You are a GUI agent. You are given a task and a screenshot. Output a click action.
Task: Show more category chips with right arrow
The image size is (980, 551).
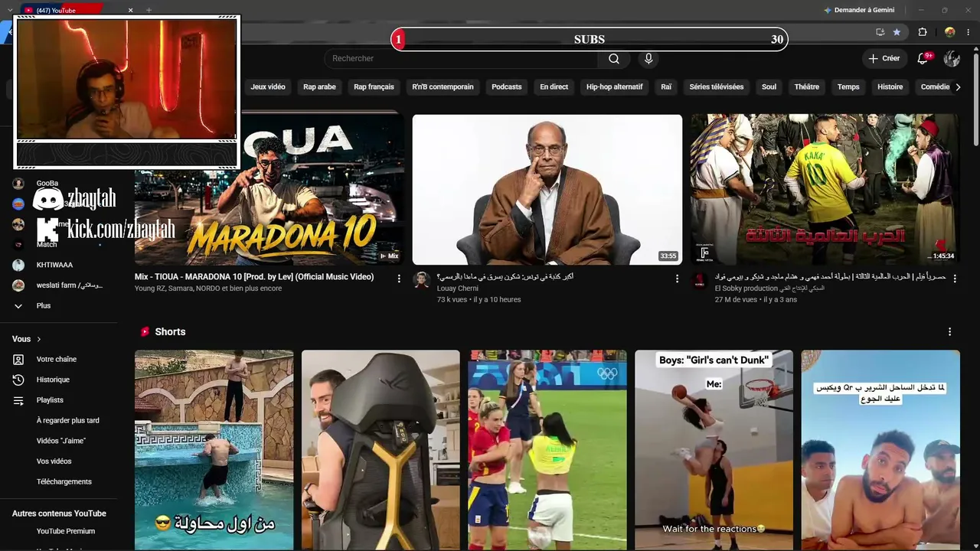coord(958,87)
